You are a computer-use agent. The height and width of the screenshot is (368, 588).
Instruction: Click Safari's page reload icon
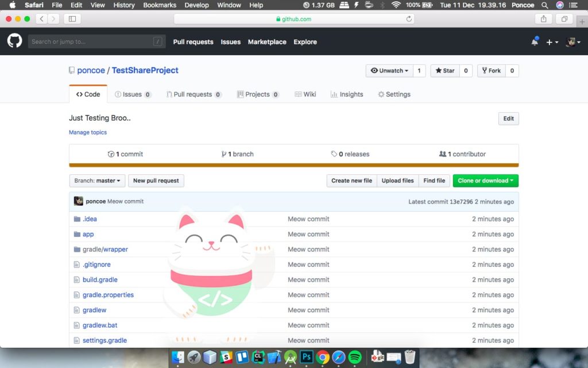point(409,19)
